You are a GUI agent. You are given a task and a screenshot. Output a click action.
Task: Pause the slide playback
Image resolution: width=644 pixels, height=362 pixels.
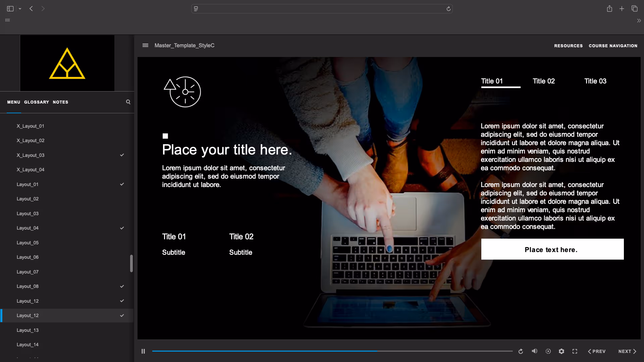[143, 351]
